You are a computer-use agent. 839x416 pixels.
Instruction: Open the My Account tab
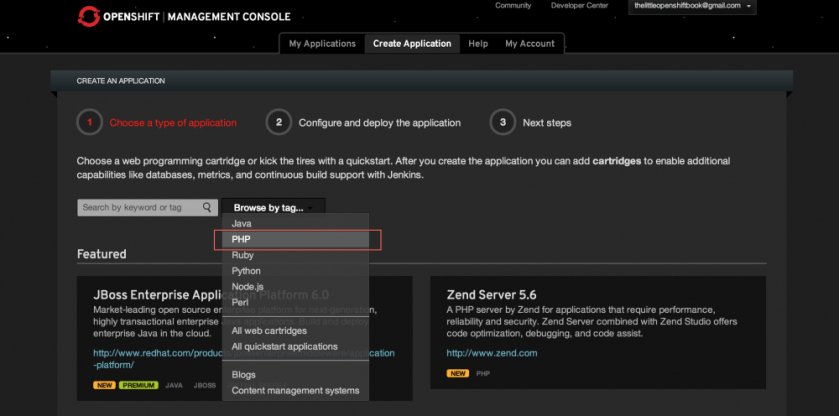(529, 44)
